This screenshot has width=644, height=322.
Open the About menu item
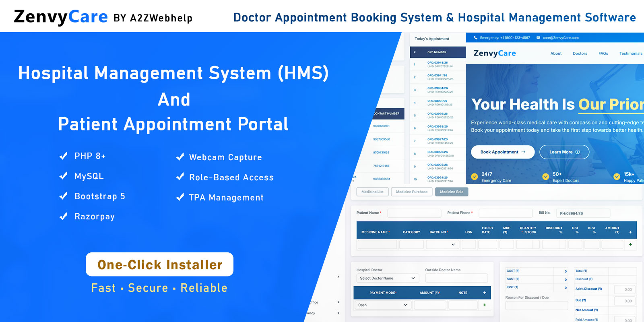556,54
